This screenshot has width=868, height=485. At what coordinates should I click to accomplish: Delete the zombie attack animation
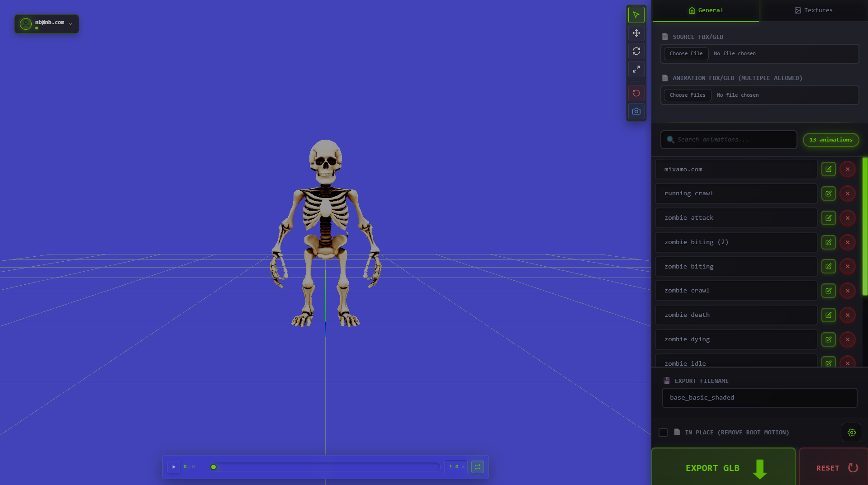pos(847,218)
